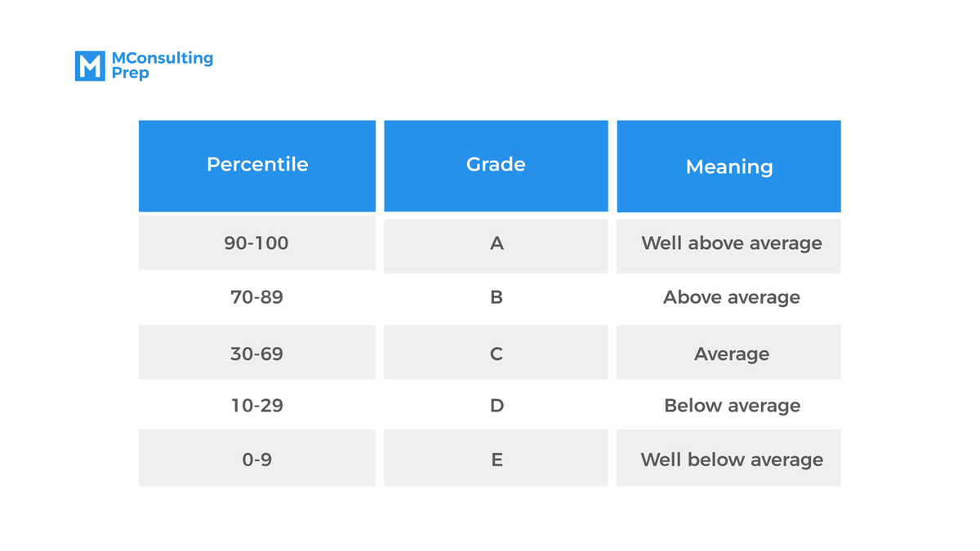Click the 30-69 percentile cell
The height and width of the screenshot is (551, 980).
click(257, 353)
